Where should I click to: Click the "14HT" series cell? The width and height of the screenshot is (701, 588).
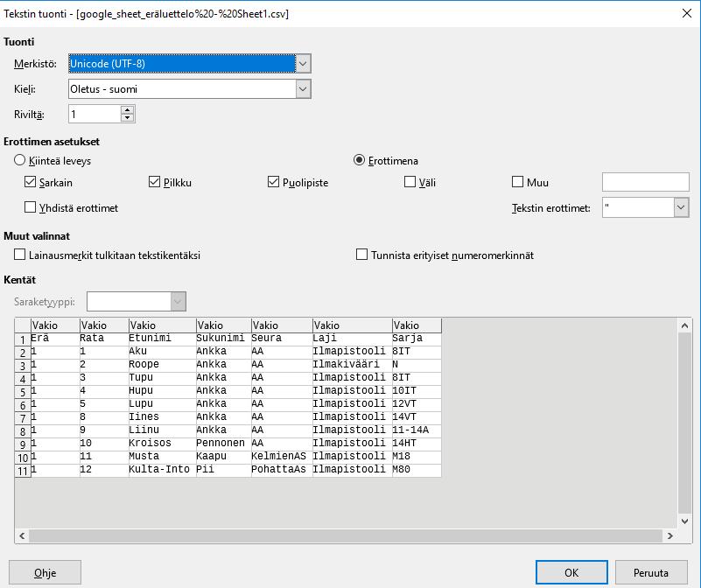pyautogui.click(x=417, y=444)
